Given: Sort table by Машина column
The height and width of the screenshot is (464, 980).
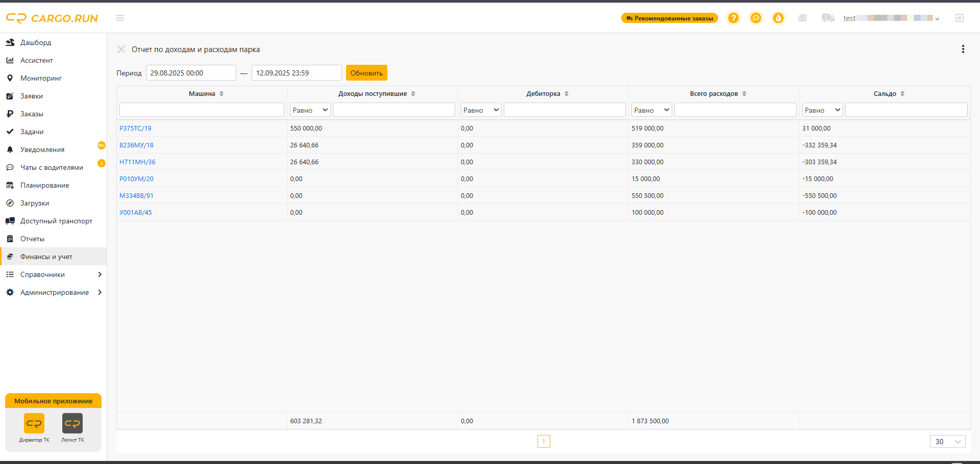Looking at the screenshot, I should pos(222,94).
